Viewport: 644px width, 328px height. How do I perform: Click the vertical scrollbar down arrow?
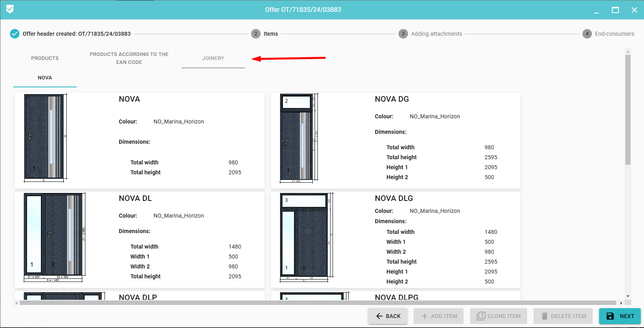628,296
